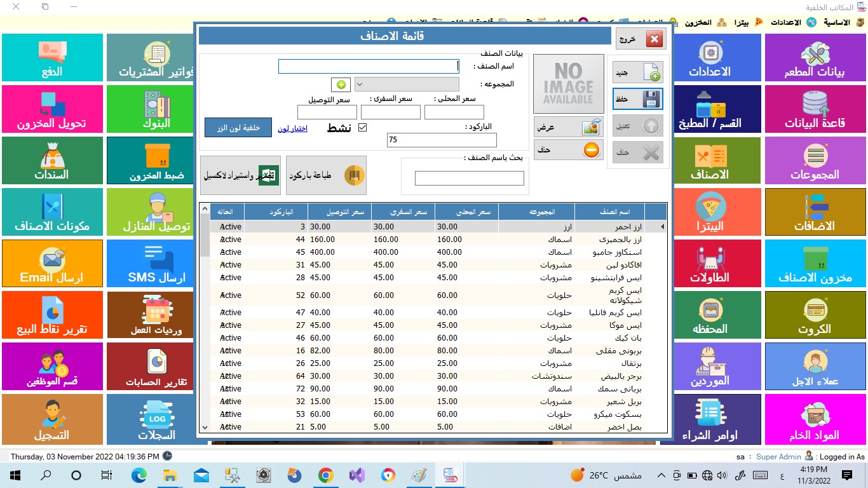
Task: Click the Show image (عرض) button
Action: [568, 127]
